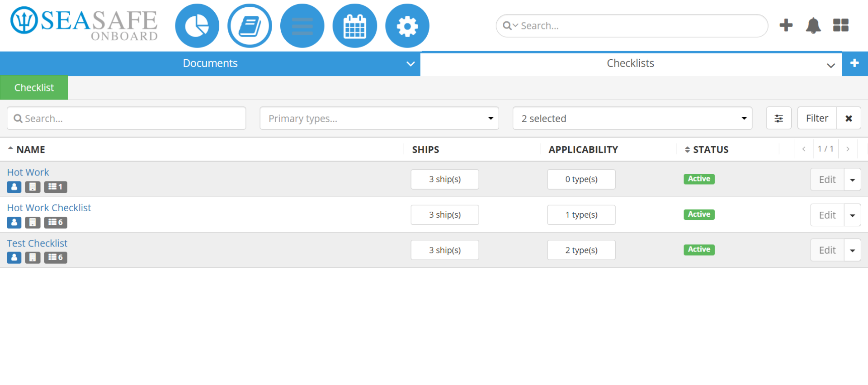Open the grid apps icon

(841, 25)
